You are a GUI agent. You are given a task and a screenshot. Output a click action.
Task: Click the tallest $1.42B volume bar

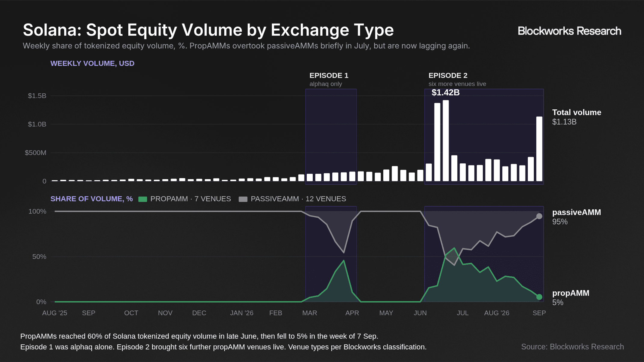click(x=446, y=141)
